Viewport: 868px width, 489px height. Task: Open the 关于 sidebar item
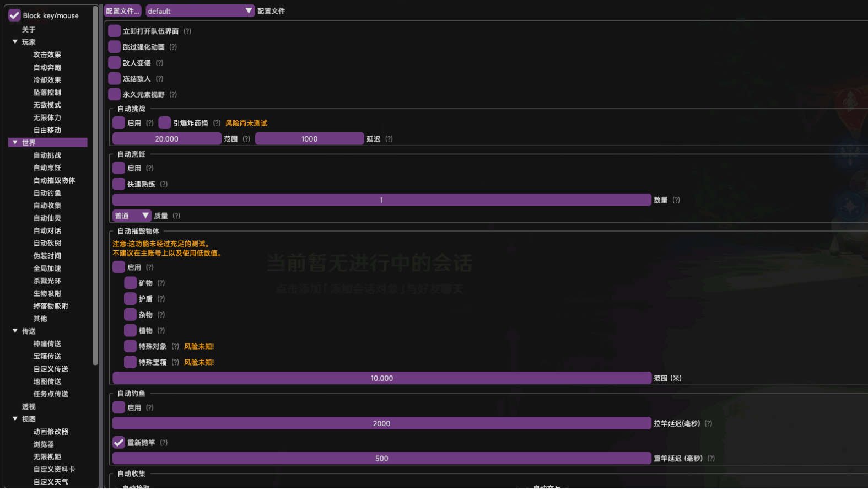(x=29, y=30)
